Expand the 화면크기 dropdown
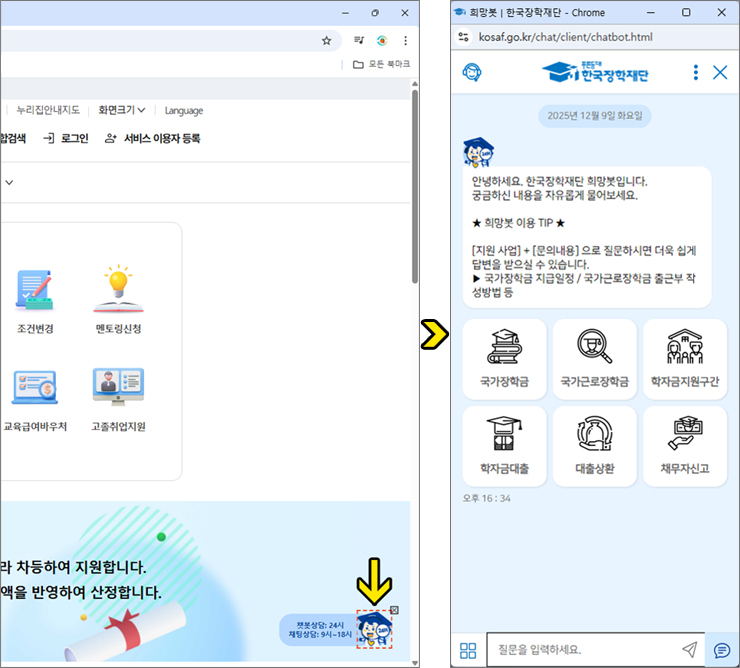The image size is (740, 668). (122, 110)
